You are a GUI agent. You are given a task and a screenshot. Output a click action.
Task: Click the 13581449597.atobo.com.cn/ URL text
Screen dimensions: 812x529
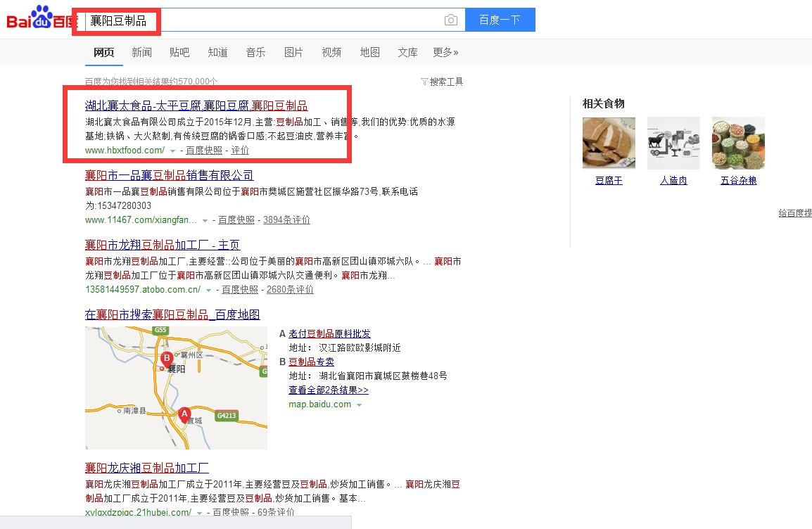(143, 290)
